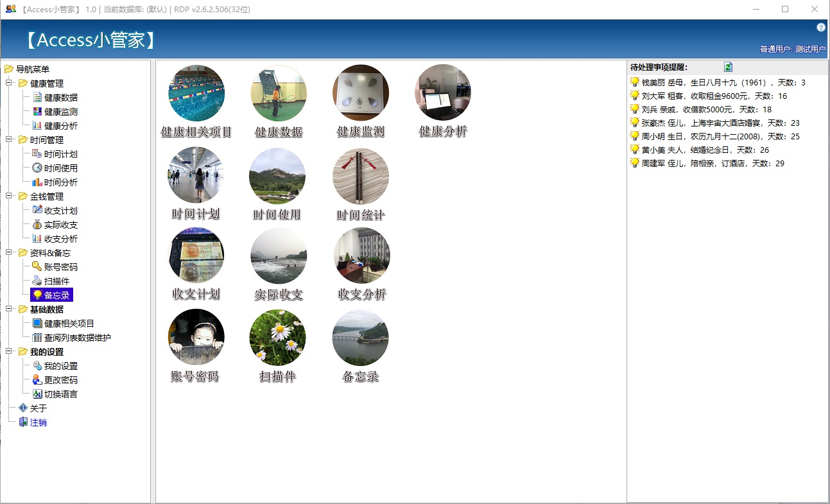This screenshot has width=830, height=504.
Task: Select 收支计划 in the navigation tree
Action: coord(61,211)
